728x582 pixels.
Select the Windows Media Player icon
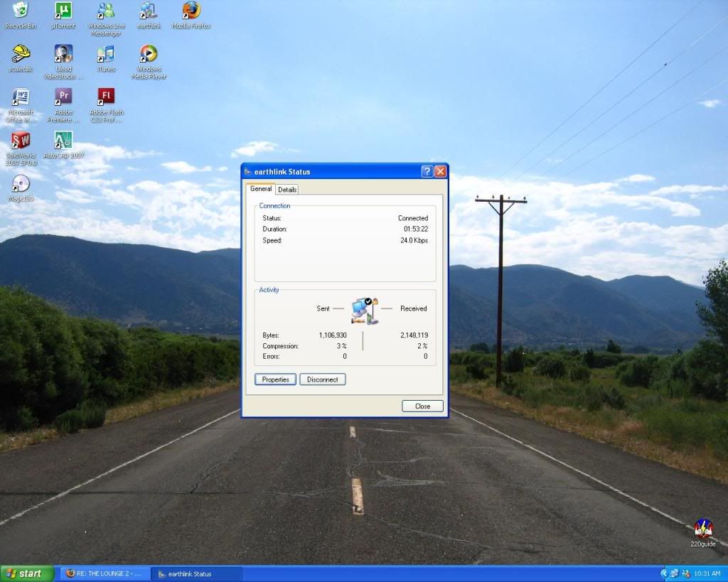point(149,55)
